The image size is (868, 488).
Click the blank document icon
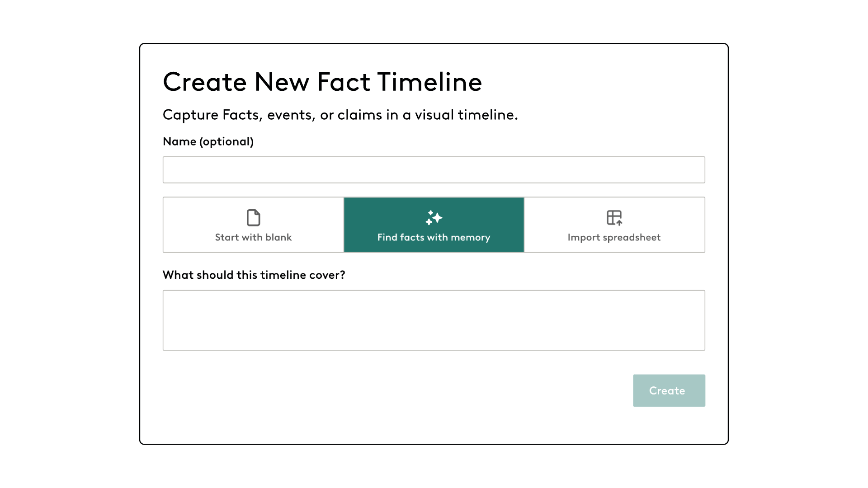point(253,218)
